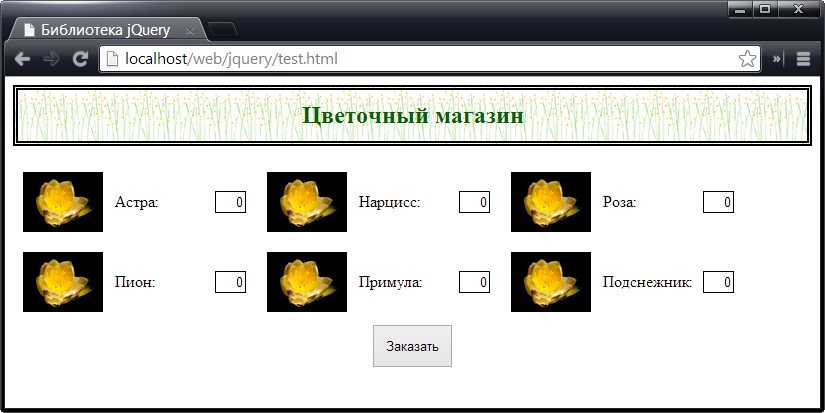Open the Chrome menu hamburger icon

(803, 59)
